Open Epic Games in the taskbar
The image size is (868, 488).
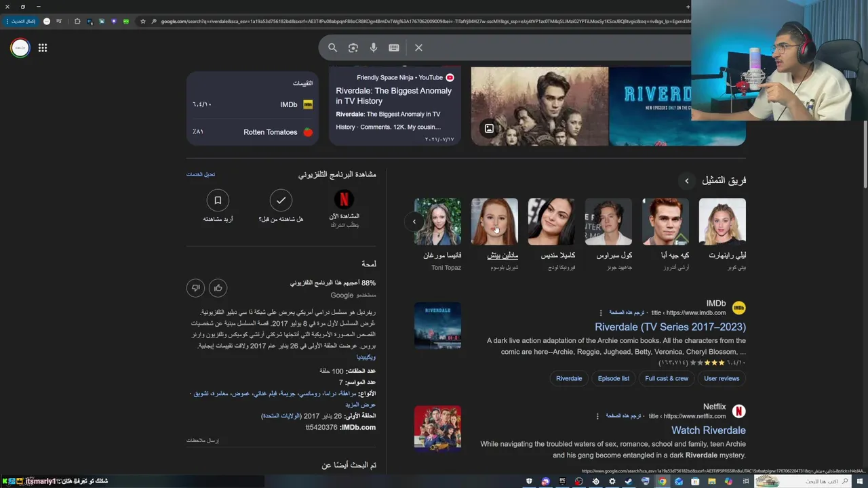tap(562, 481)
